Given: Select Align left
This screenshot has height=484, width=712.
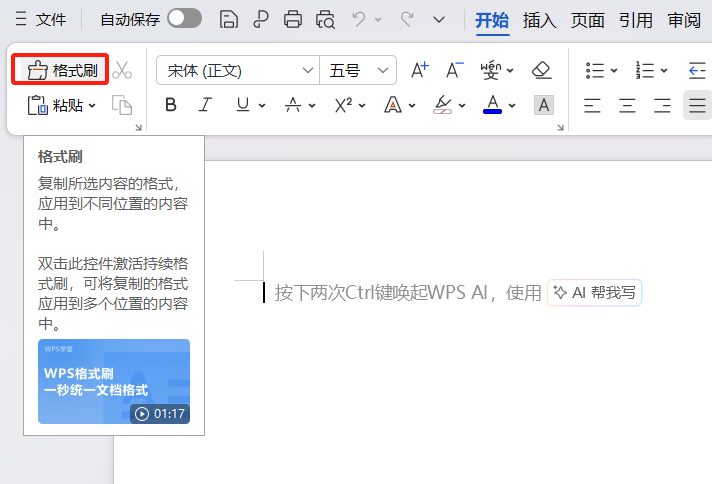Looking at the screenshot, I should [x=592, y=105].
